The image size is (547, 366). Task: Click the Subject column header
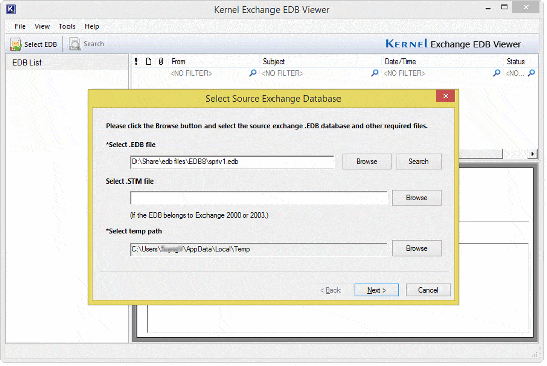click(x=274, y=61)
